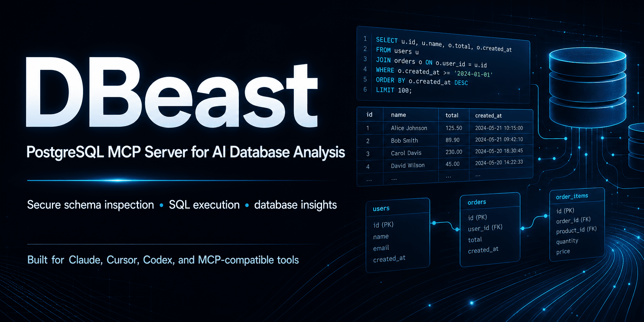Screen dimensions: 644x322
Task: Click the 'SQL execution' feature text
Action: pyautogui.click(x=204, y=205)
